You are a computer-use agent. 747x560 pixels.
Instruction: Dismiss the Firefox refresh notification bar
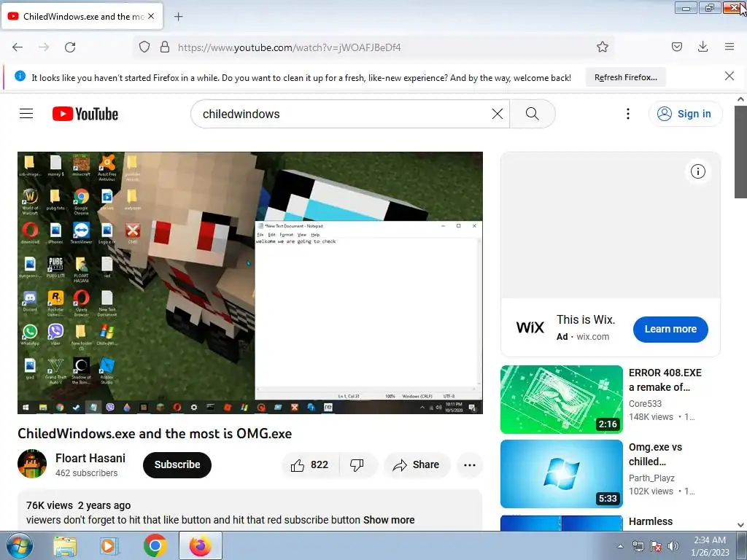[x=729, y=76]
